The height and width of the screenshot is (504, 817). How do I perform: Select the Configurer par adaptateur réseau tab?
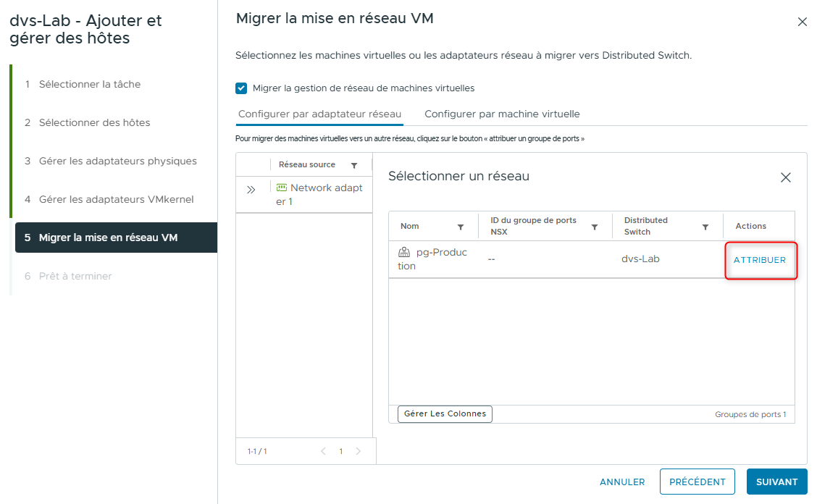[x=319, y=114]
